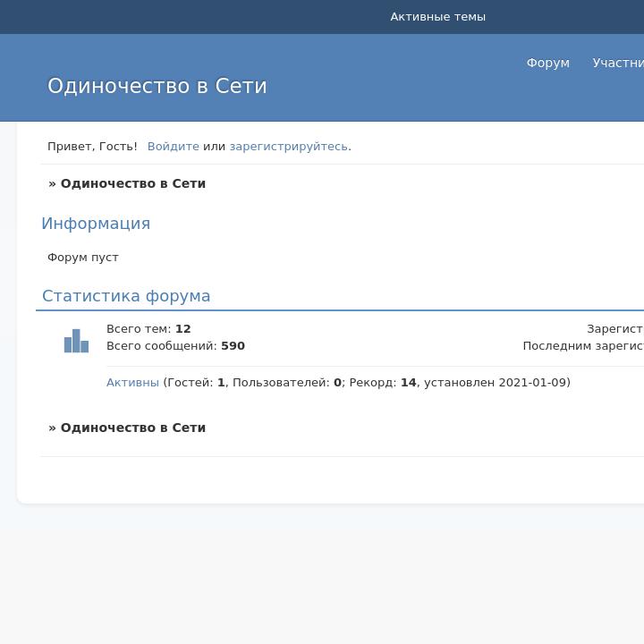Click the Войдите login link
This screenshot has width=644, height=644.
pyautogui.click(x=174, y=147)
